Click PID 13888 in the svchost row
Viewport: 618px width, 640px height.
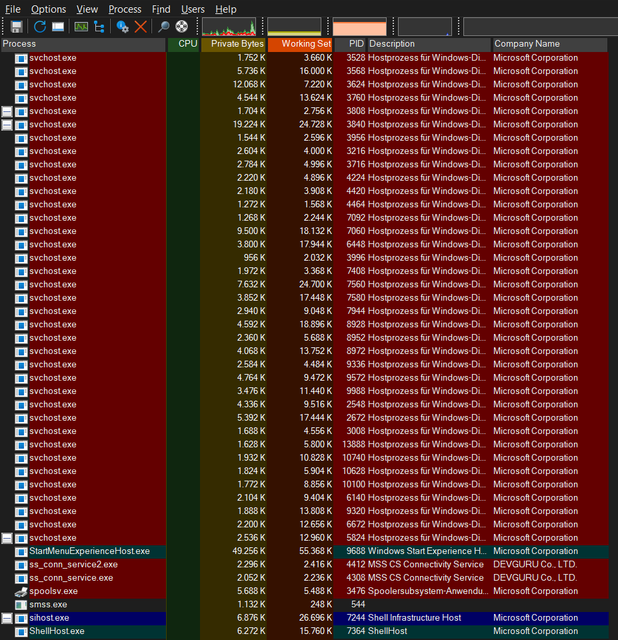point(353,445)
